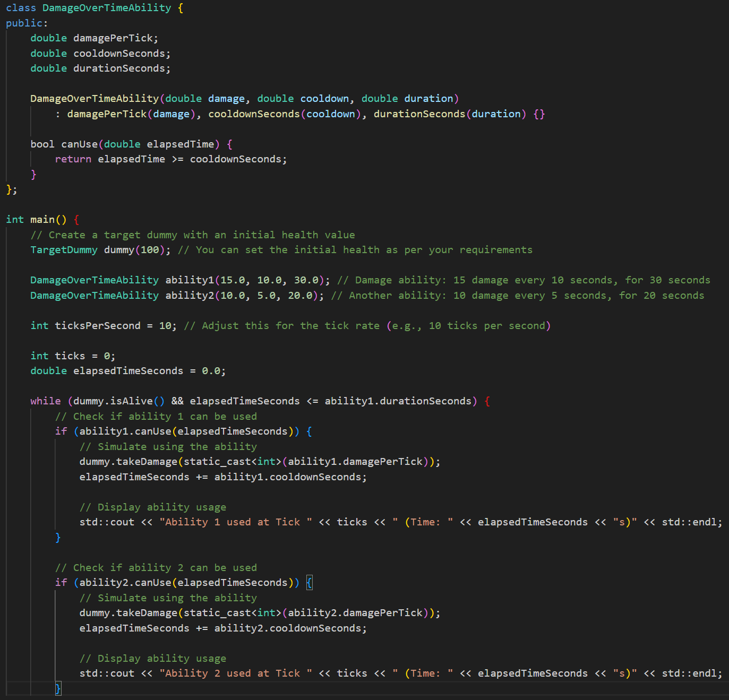
Task: Place cursor on the 'int ticks = 0' line
Action: point(72,356)
